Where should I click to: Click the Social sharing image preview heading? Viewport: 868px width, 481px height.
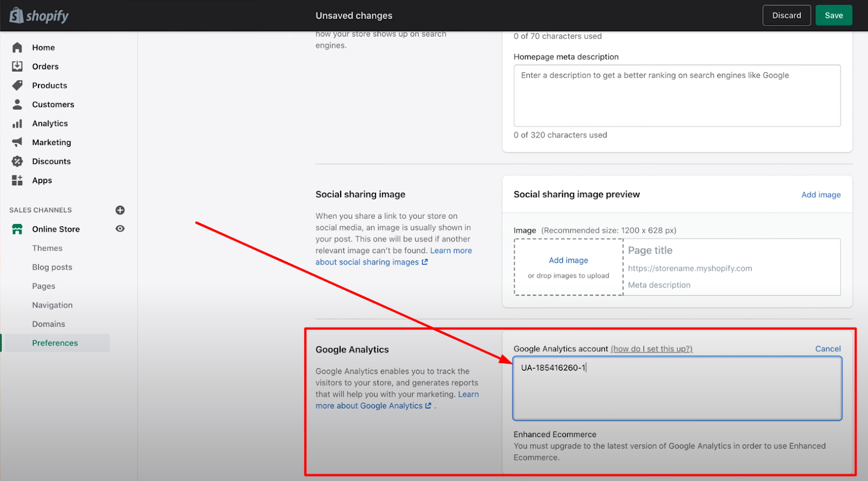click(x=577, y=194)
